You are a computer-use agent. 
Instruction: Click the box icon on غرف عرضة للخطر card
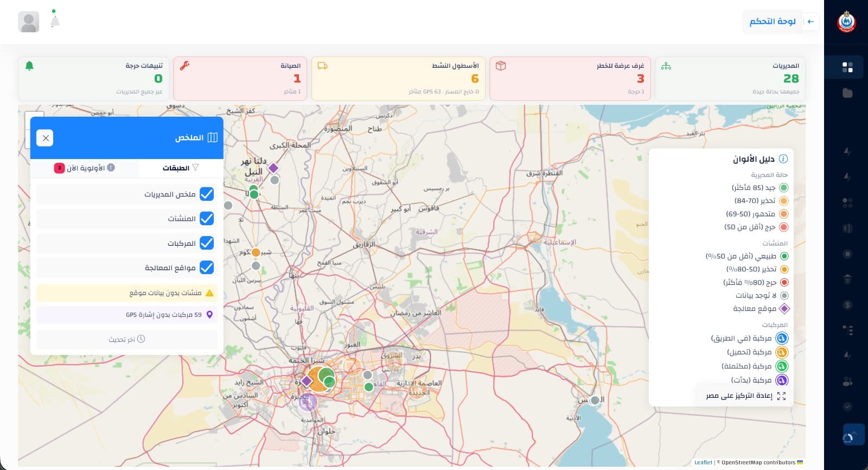[501, 66]
